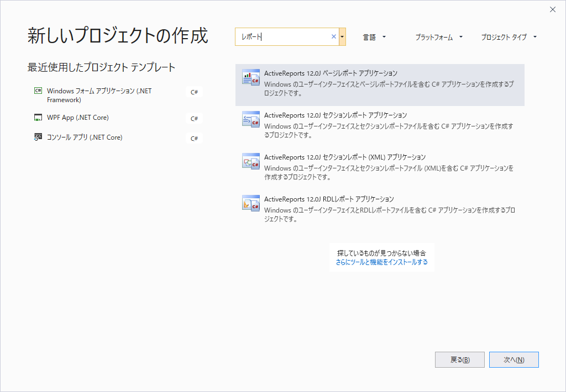Click the WPF App (.NET Core) icon
Viewport: 566px width, 392px height.
coord(38,118)
